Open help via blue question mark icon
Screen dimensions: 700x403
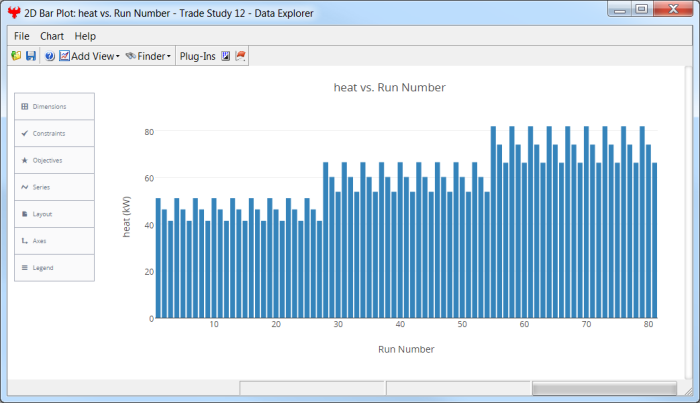click(x=49, y=56)
